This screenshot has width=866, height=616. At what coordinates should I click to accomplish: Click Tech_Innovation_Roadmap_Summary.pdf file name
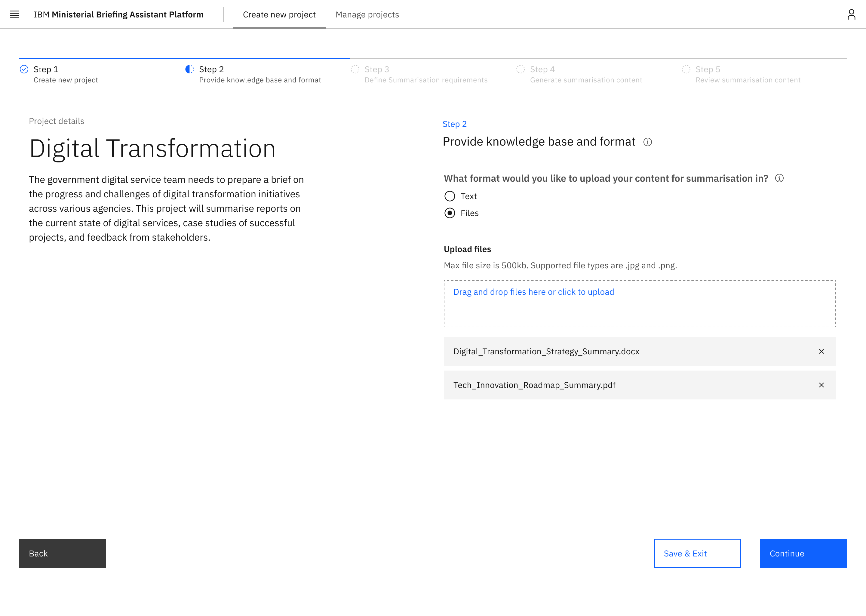click(x=534, y=385)
